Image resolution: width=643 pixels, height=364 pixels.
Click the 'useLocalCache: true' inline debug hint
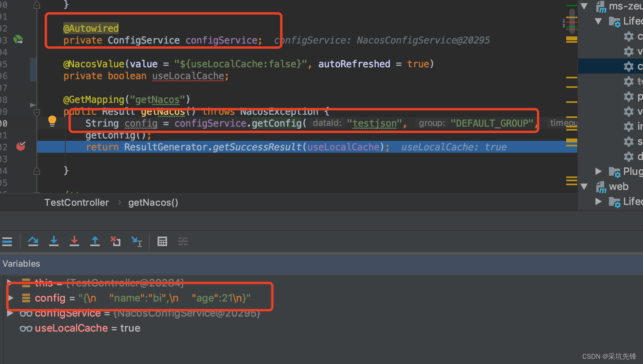point(454,147)
